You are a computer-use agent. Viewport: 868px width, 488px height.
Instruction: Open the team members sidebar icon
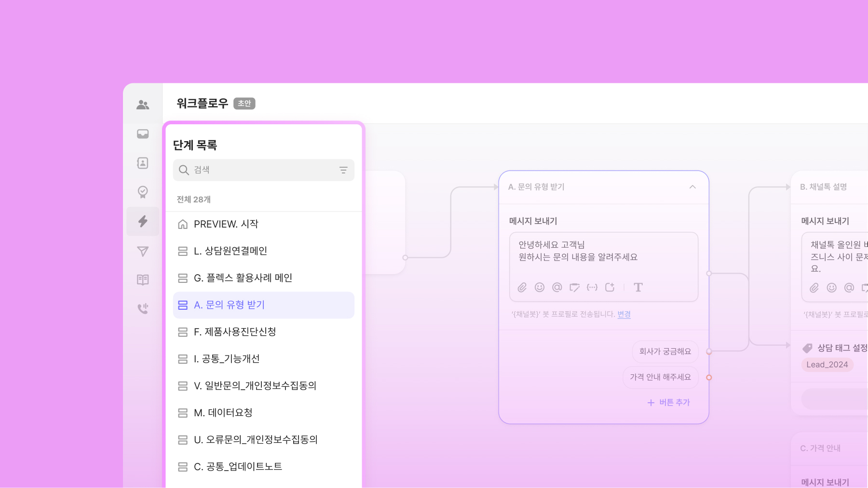143,105
